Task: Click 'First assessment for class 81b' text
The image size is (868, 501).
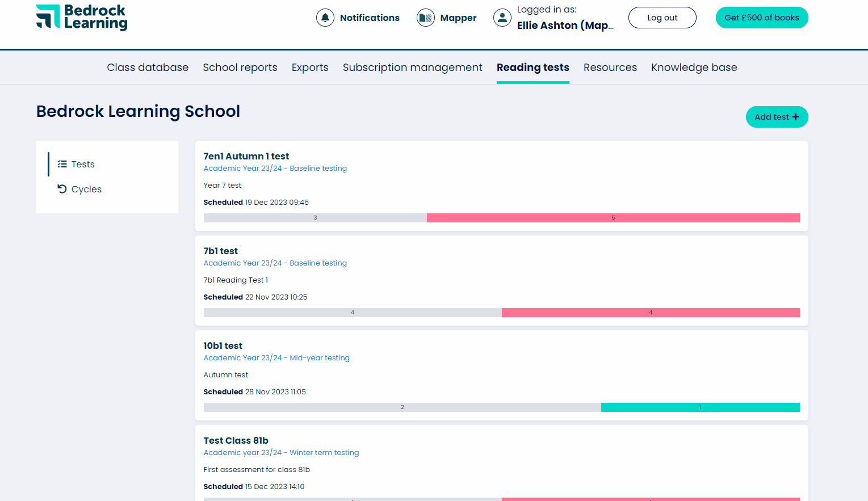Action: (x=257, y=470)
